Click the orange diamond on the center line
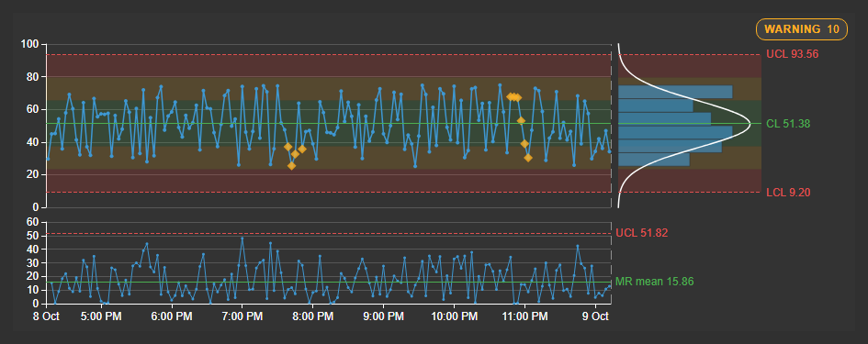Viewport: 868px width, 344px height. click(521, 120)
